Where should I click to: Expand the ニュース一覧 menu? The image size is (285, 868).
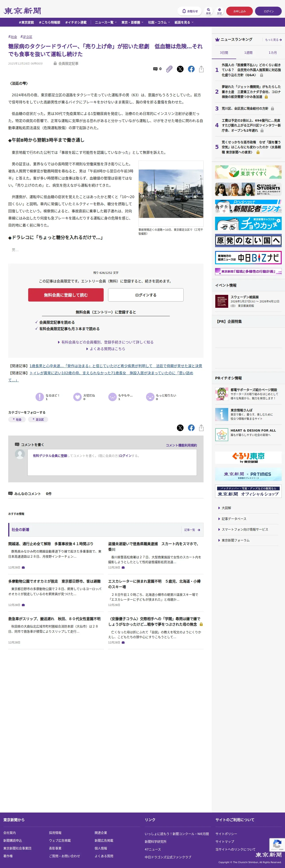106,22
